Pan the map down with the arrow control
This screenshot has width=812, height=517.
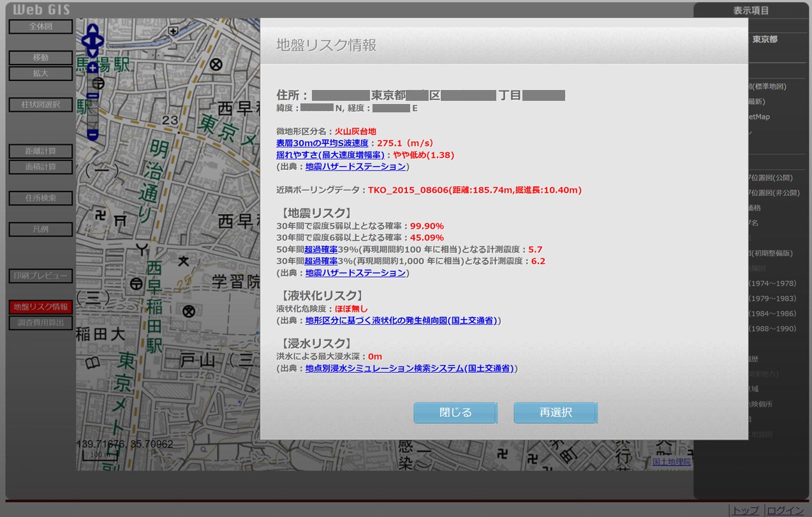tap(93, 52)
